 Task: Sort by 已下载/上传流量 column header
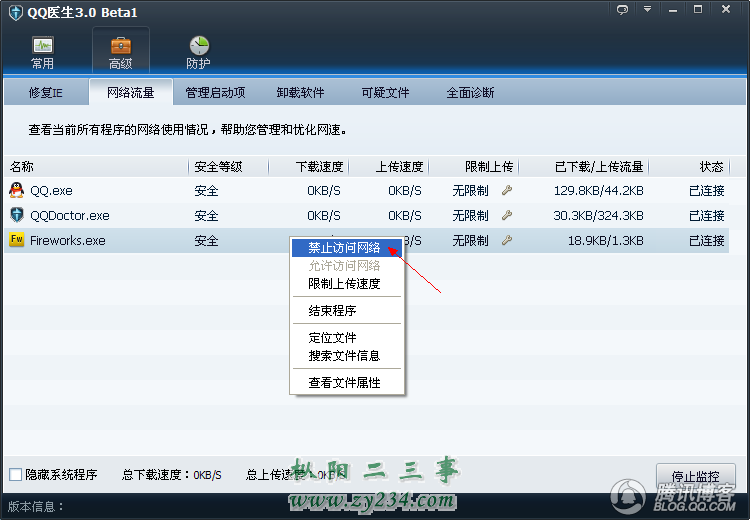click(584, 166)
